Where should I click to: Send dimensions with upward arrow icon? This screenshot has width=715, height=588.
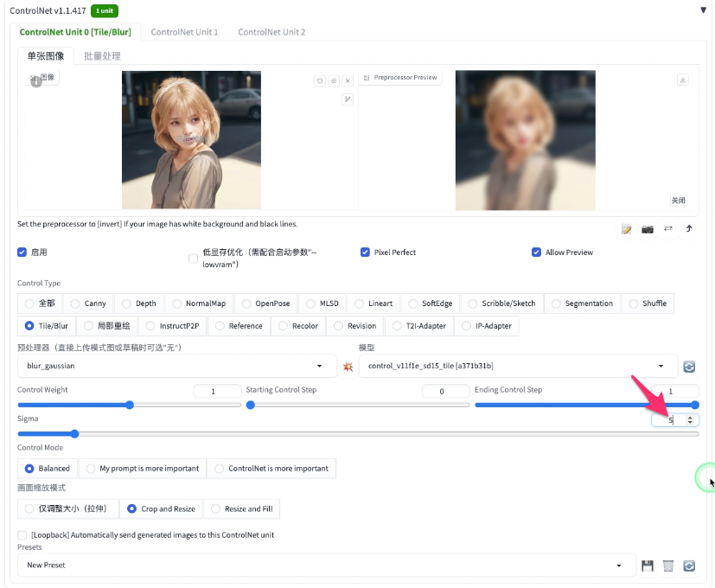click(689, 228)
